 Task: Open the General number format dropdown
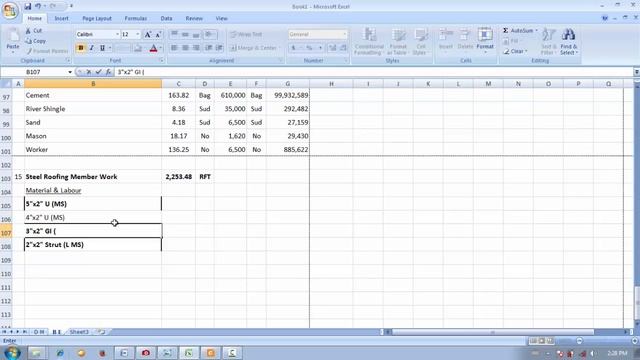pos(344,34)
